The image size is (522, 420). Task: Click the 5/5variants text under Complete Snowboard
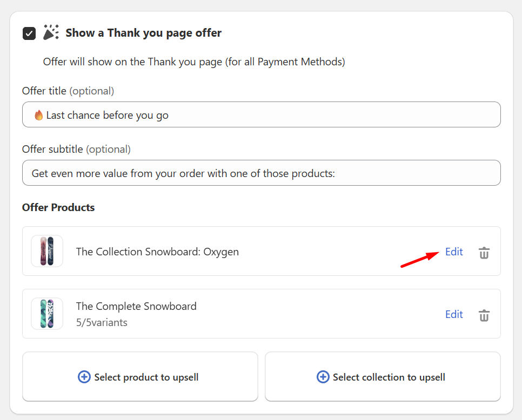click(x=102, y=323)
